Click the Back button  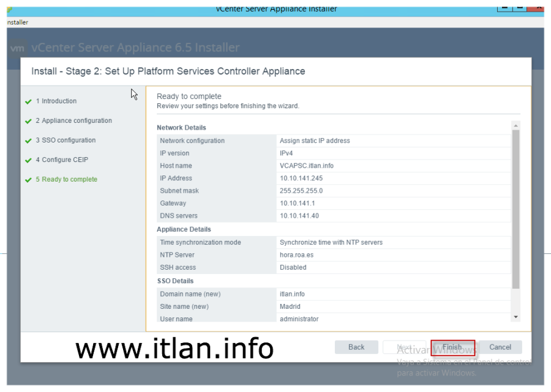[356, 347]
